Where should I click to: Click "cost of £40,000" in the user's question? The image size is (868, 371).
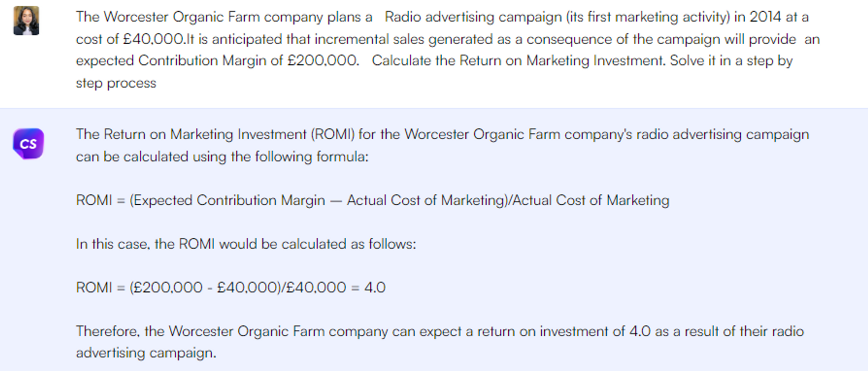pyautogui.click(x=129, y=39)
